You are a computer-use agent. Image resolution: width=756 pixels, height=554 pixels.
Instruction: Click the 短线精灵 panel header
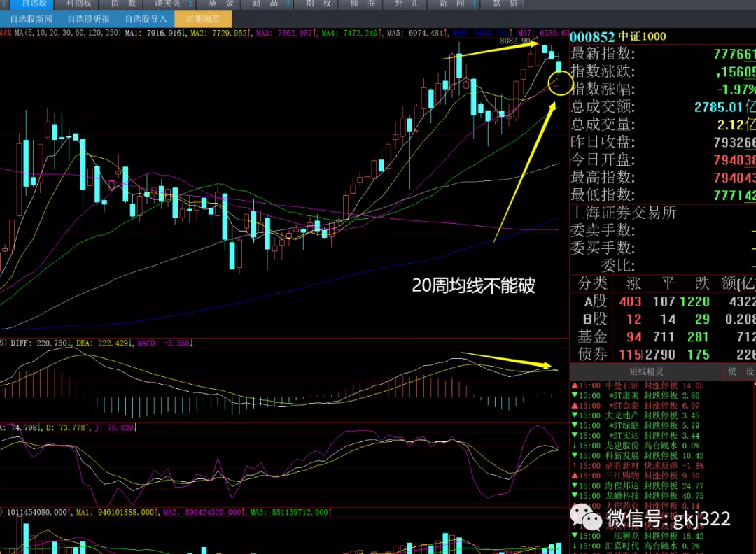click(646, 371)
